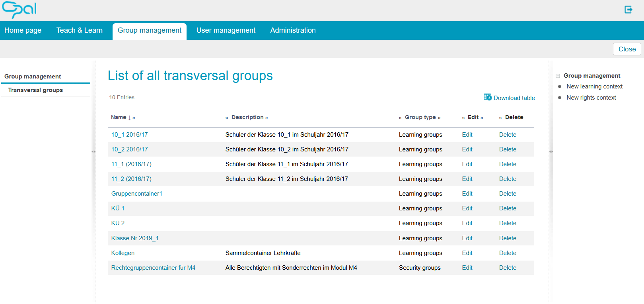Edit the Gruppencontainer1 group
The width and height of the screenshot is (644, 304).
(467, 194)
